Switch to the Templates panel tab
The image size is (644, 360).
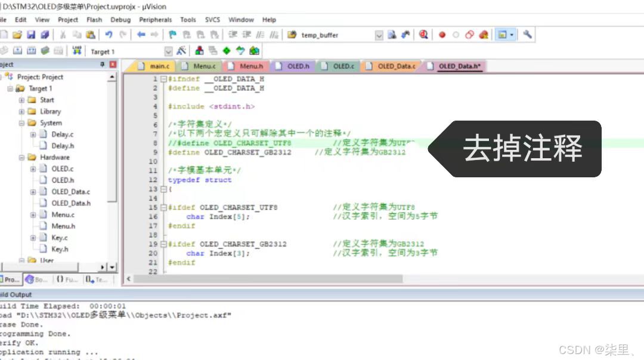click(95, 279)
